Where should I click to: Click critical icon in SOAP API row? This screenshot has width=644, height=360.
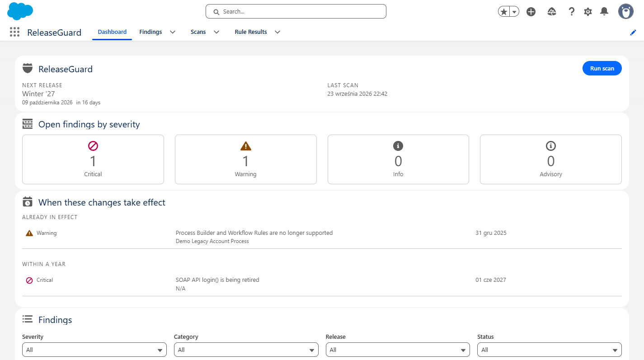coord(29,280)
